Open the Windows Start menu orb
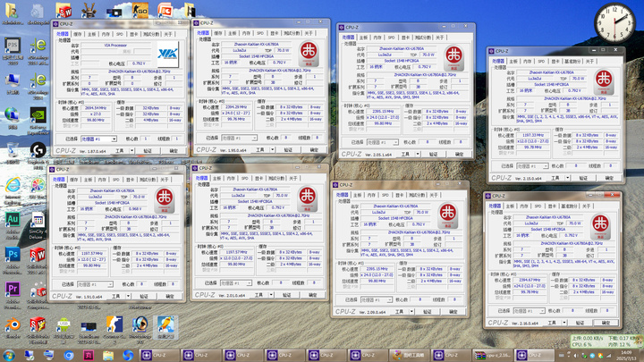The height and width of the screenshot is (362, 644). pyautogui.click(x=9, y=354)
